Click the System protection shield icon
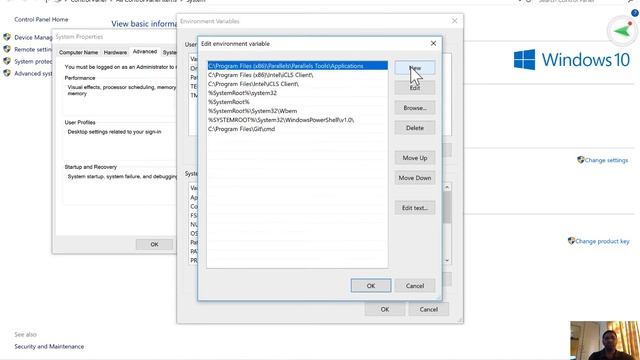 (x=7, y=61)
